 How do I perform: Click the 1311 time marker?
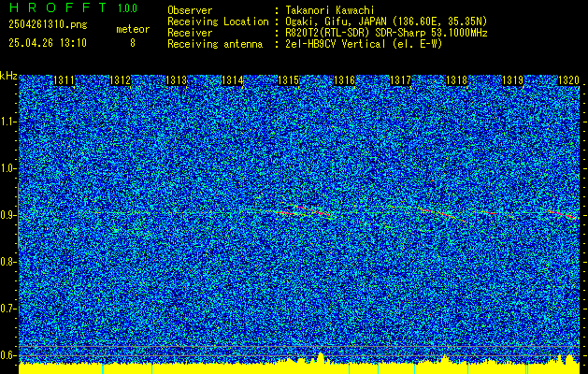tap(65, 80)
